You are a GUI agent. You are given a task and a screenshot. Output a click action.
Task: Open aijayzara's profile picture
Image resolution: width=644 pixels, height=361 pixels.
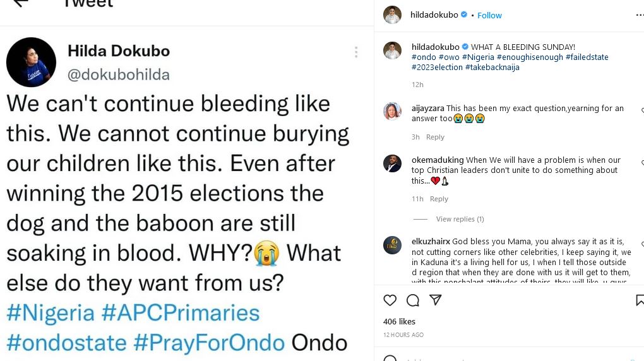(392, 111)
